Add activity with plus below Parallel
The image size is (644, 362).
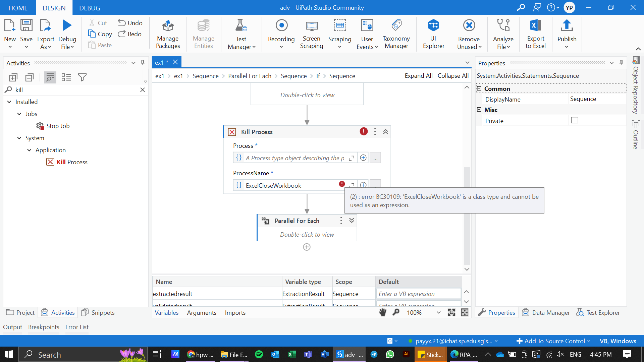(307, 247)
